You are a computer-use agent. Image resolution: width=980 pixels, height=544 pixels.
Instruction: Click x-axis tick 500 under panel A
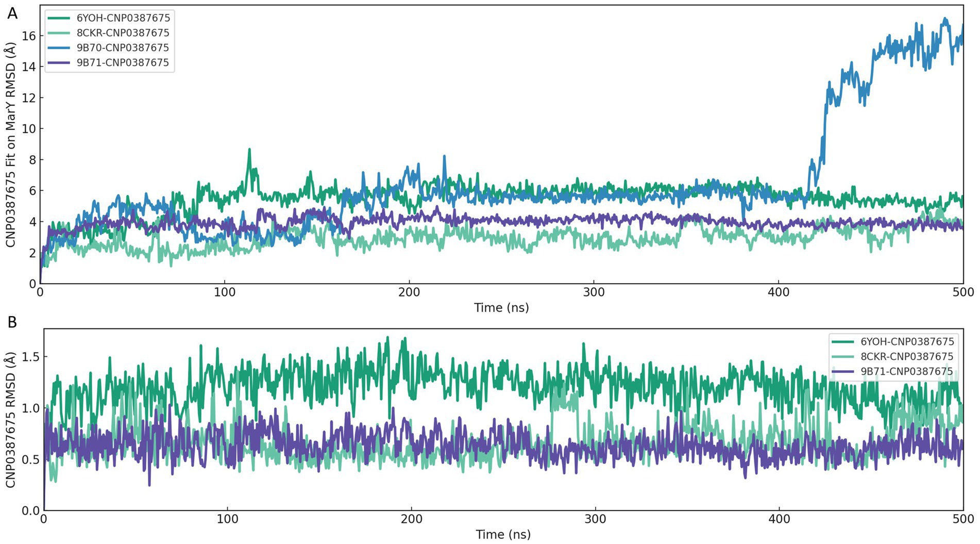(963, 292)
